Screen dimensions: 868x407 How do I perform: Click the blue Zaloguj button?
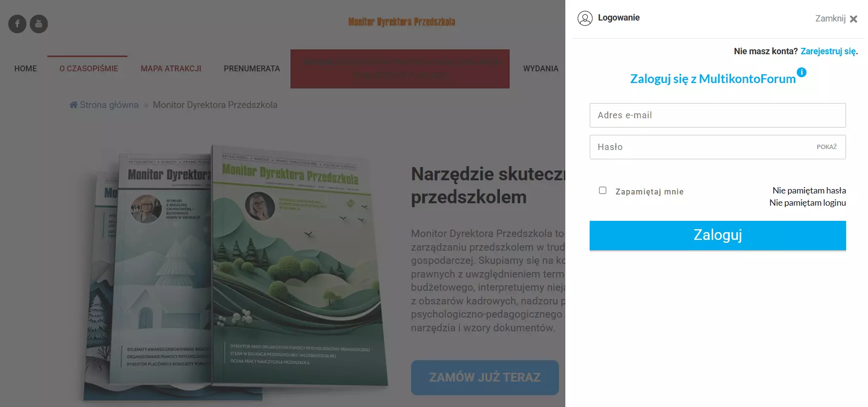point(718,236)
